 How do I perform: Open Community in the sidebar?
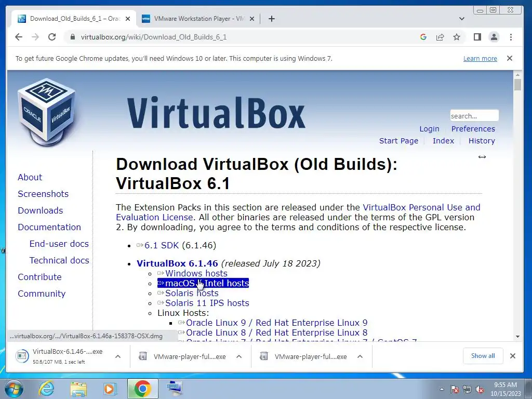tap(42, 294)
